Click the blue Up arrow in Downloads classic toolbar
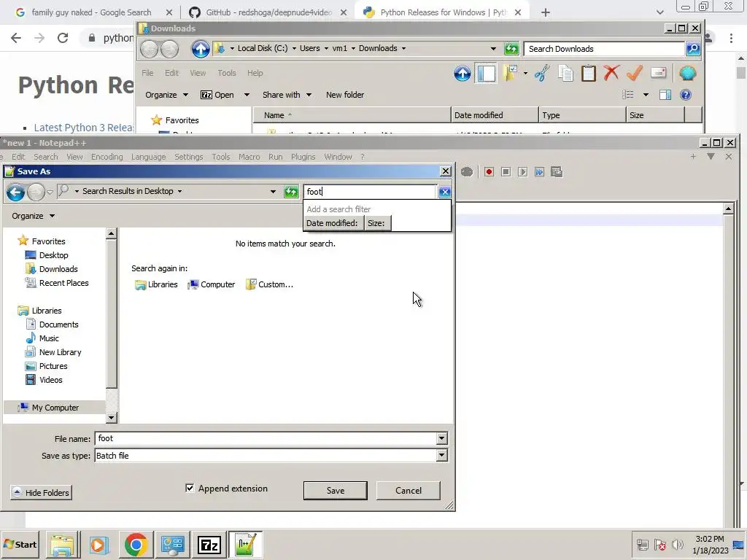This screenshot has width=747, height=560. 462,74
